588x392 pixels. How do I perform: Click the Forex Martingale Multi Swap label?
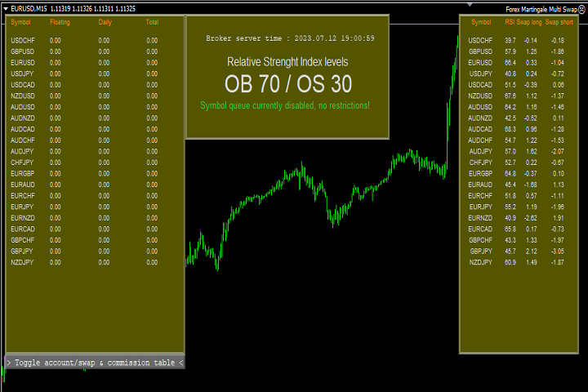[541, 8]
